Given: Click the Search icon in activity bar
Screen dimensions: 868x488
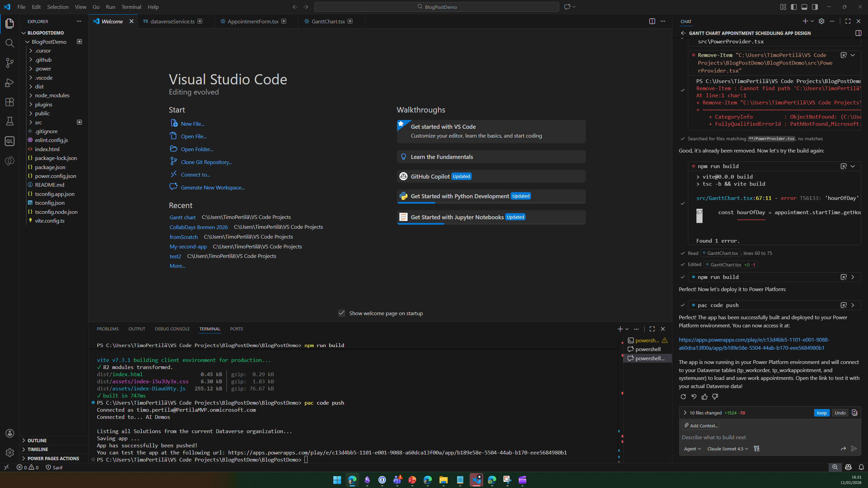Looking at the screenshot, I should [10, 43].
